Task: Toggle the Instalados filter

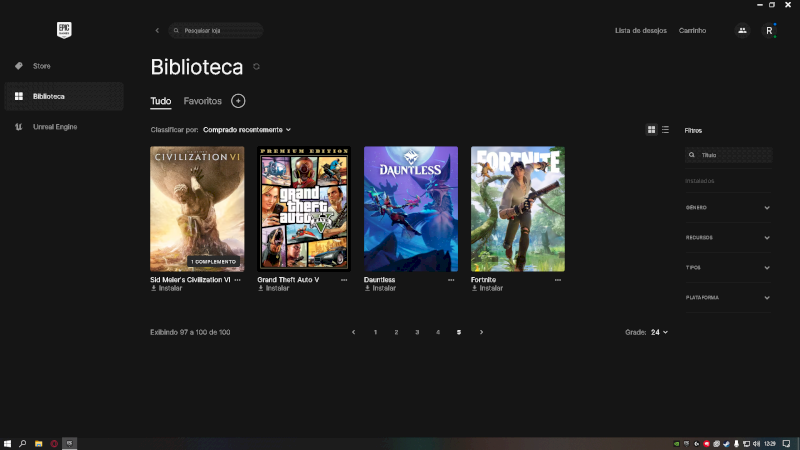Action: [x=699, y=181]
